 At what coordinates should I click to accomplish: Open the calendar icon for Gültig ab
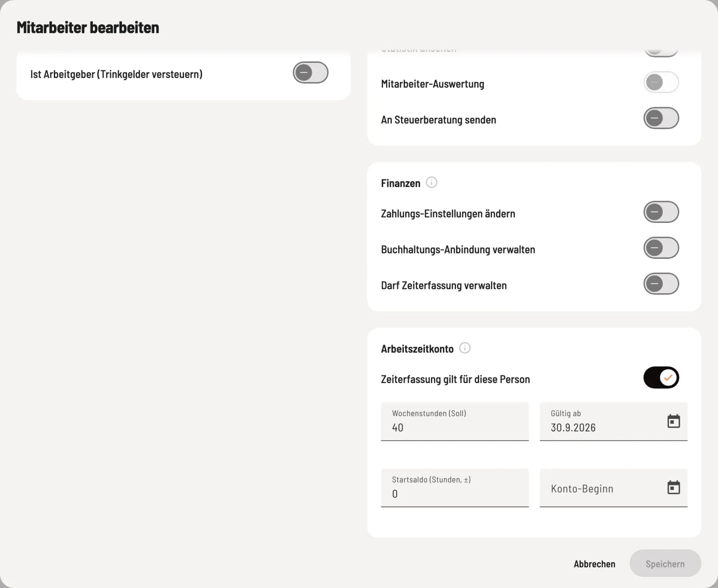[674, 421]
